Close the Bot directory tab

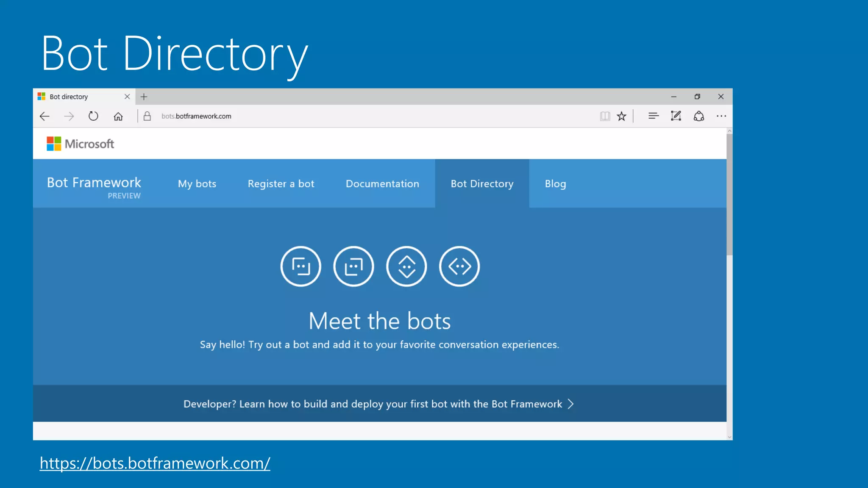click(127, 97)
